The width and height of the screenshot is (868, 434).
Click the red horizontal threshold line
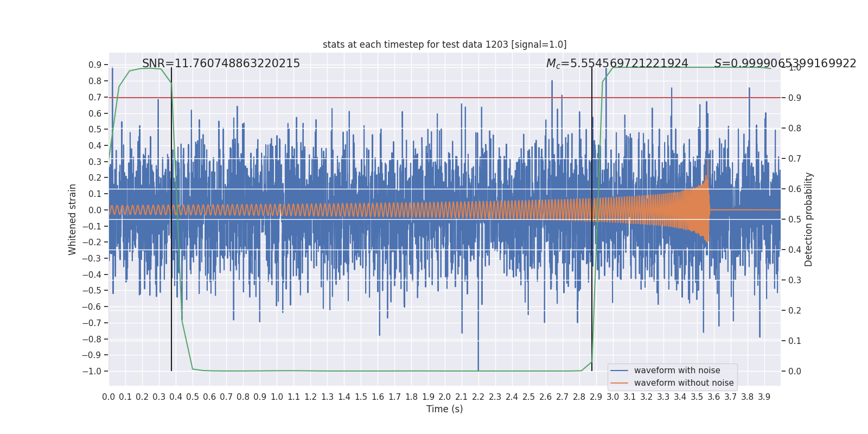pos(444,98)
